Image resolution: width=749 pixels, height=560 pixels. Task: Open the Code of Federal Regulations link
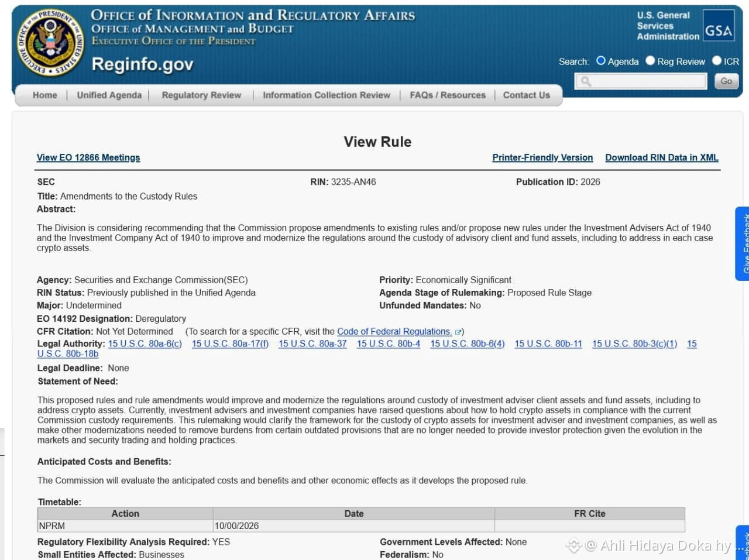click(x=394, y=332)
